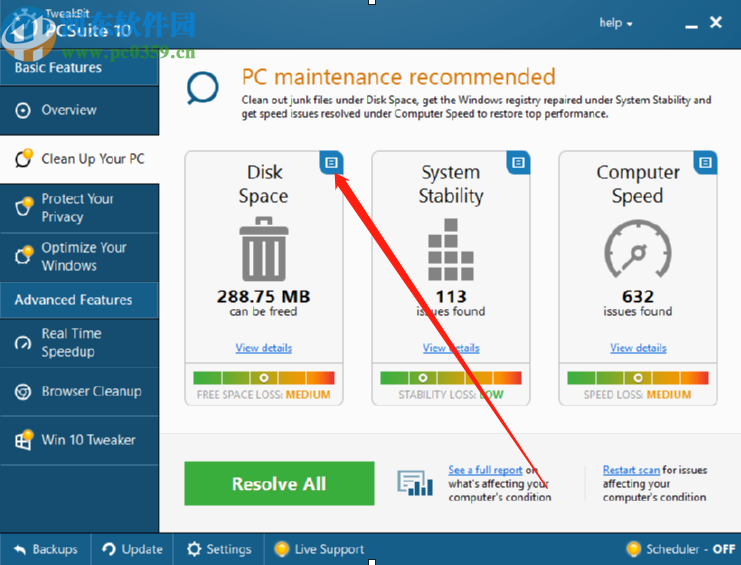This screenshot has width=741, height=565.
Task: Click the Resolve All button
Action: tap(279, 484)
